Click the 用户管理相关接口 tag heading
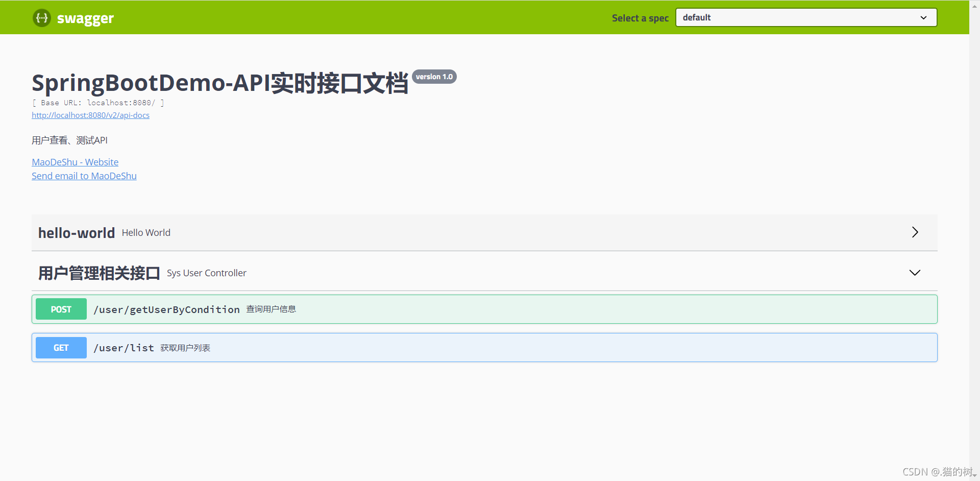980x481 pixels. click(x=99, y=273)
